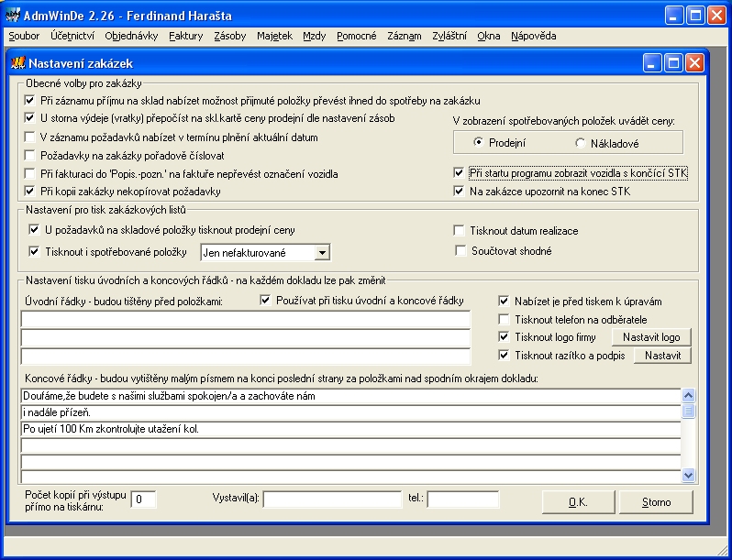Image resolution: width=732 pixels, height=560 pixels.
Task: Open the Záznam menu
Action: click(405, 36)
